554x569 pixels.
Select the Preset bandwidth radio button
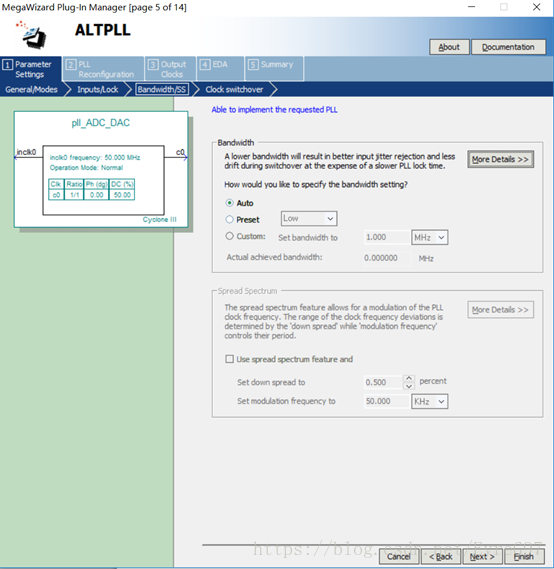point(229,219)
